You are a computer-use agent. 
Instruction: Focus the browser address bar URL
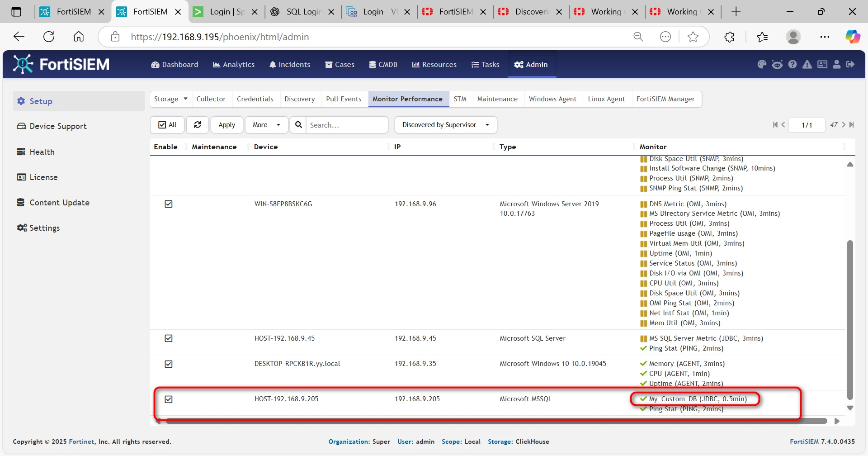tap(220, 37)
